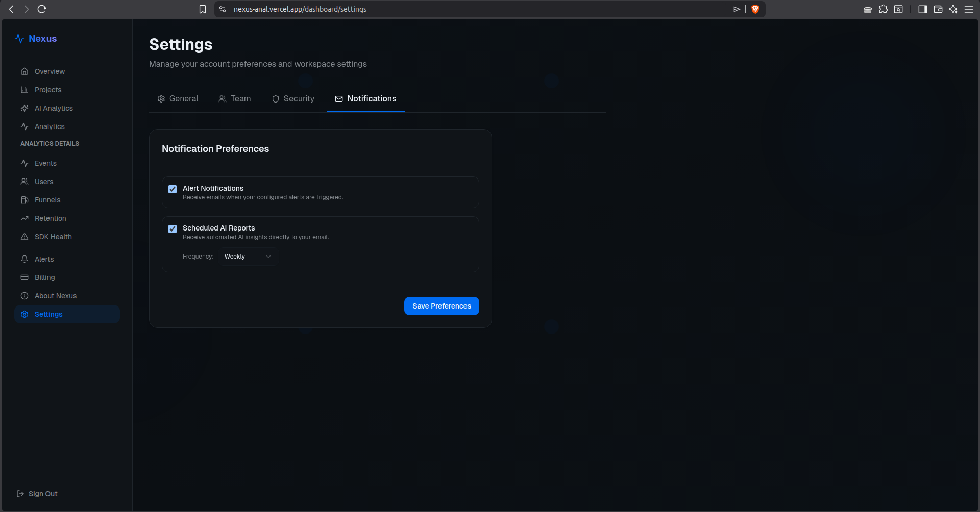Open the Events page link

(67, 163)
